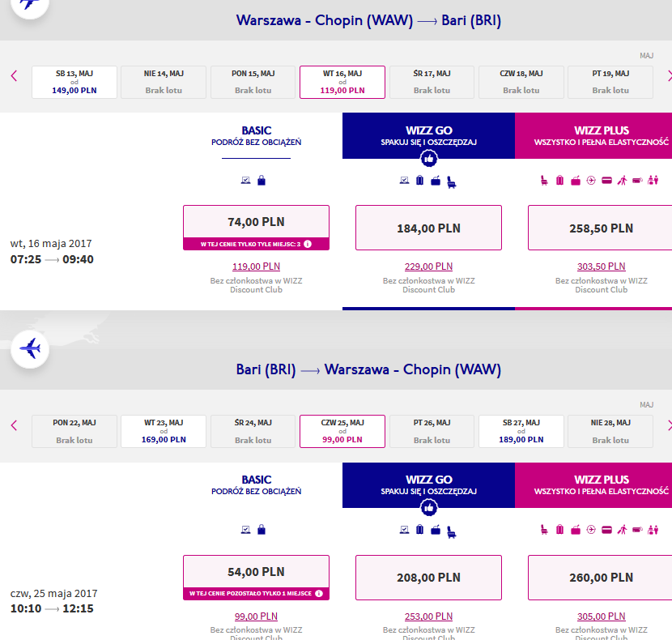Choose outbound WIZZ PLUS fare 258,50 PLN
Viewport: 672px width, 640px height.
pos(601,228)
